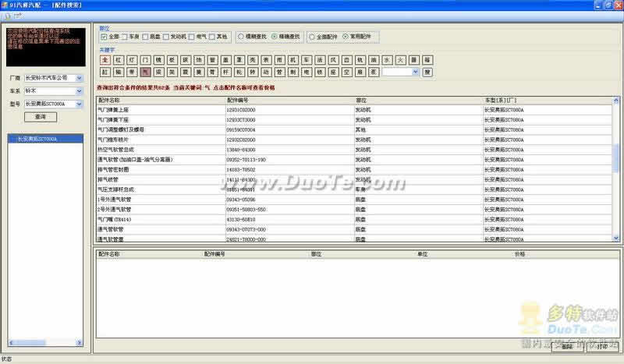
Task: Click the '轴' keyword button
Action: tap(119, 72)
